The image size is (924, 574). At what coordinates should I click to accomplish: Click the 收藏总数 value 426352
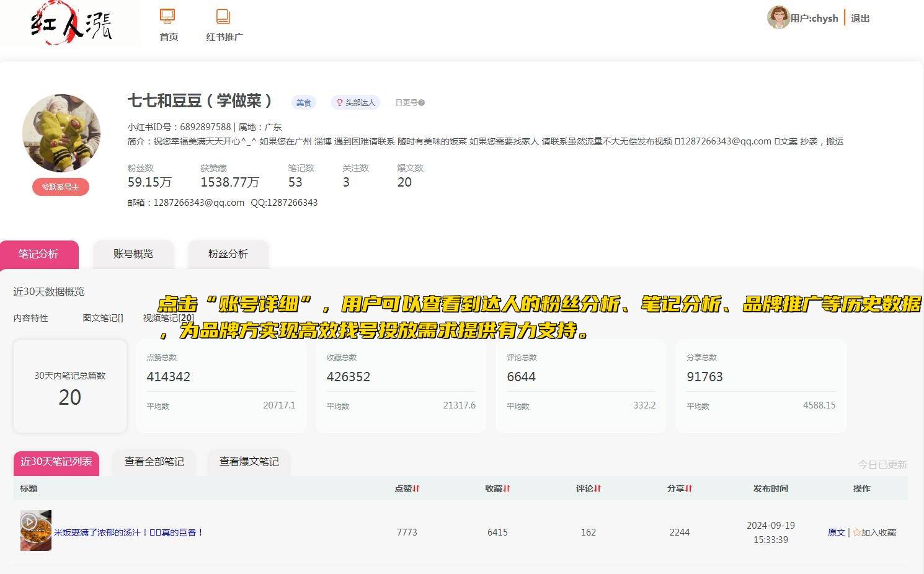pos(349,377)
